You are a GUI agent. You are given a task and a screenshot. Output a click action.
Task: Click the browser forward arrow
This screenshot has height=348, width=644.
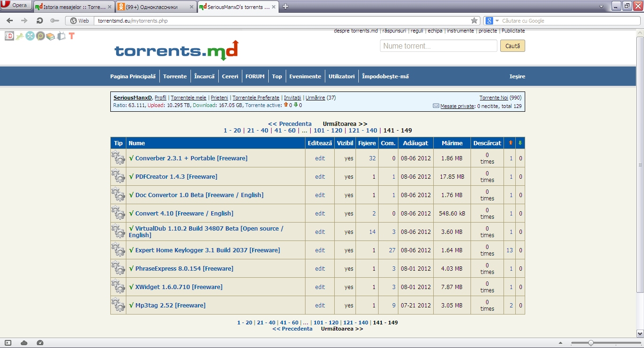click(x=24, y=21)
